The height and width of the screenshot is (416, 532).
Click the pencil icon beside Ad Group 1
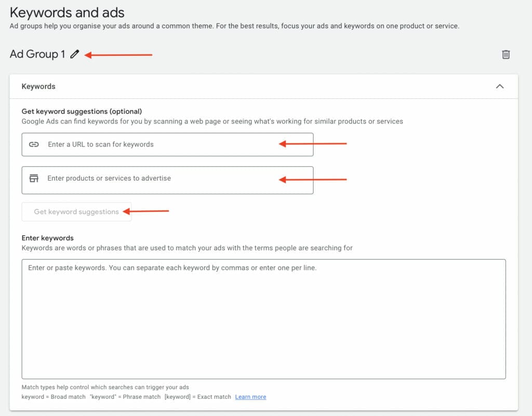click(75, 54)
